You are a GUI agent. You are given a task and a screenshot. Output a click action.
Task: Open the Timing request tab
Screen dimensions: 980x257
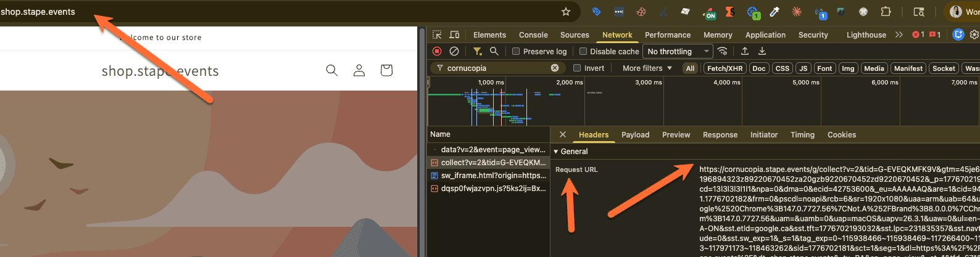pos(802,135)
